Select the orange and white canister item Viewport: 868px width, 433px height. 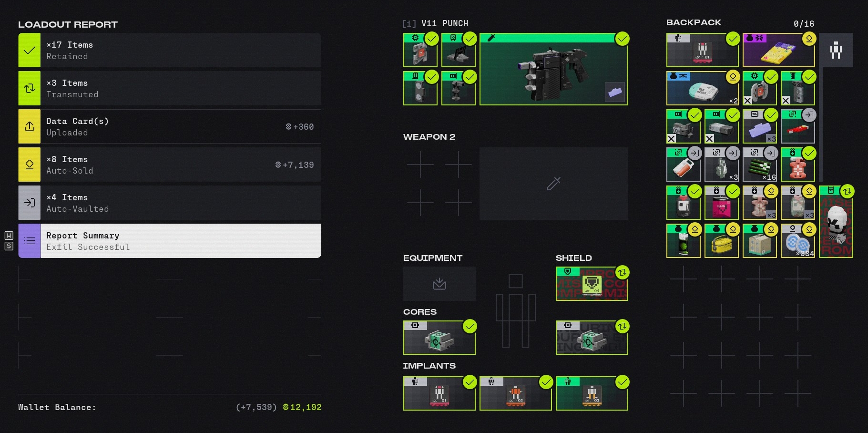tap(684, 165)
